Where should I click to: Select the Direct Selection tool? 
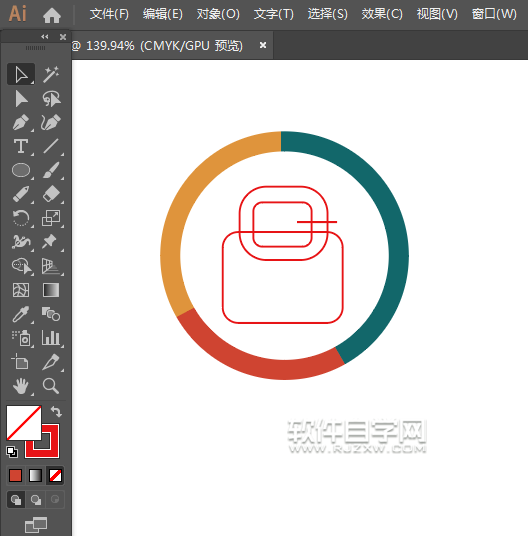pos(21,98)
